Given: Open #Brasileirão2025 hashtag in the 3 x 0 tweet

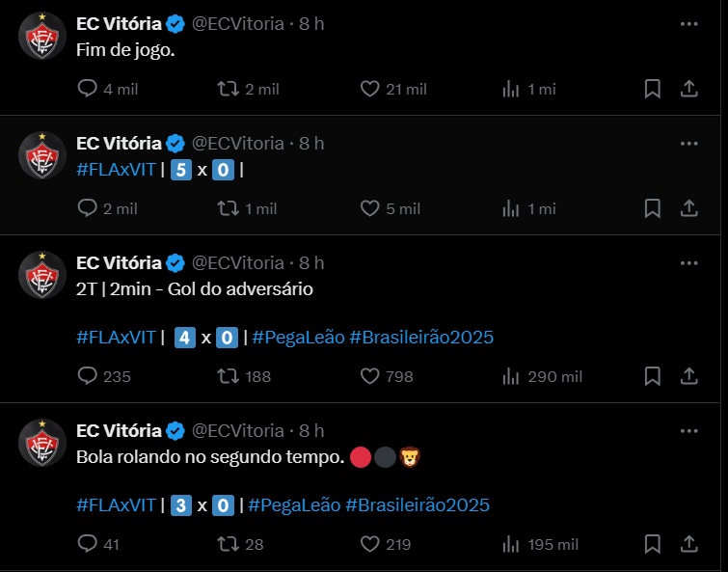Looking at the screenshot, I should point(418,505).
